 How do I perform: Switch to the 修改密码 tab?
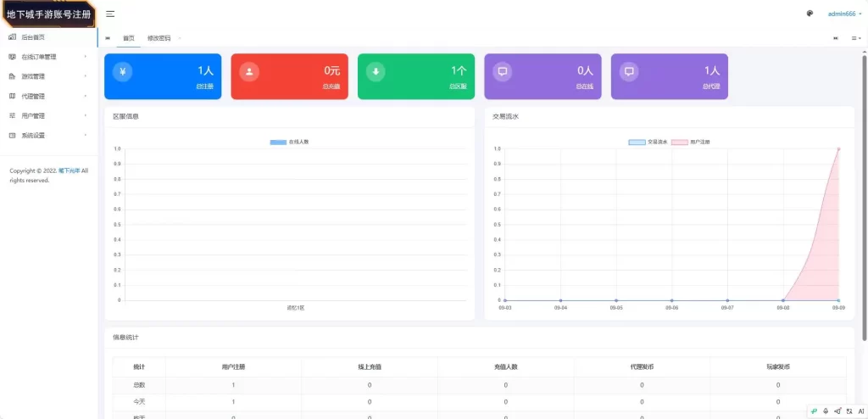click(x=159, y=38)
